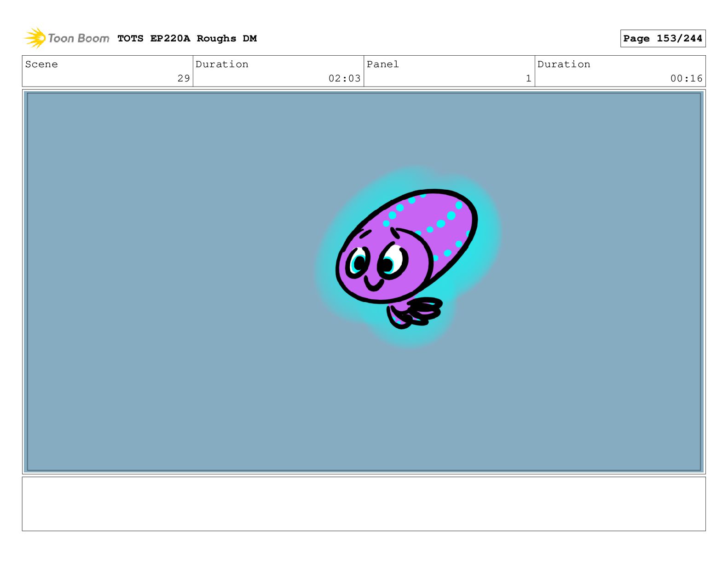This screenshot has height=564, width=728.
Task: Select the title text 'TOTS EP220A Roughs DM'
Action: [x=187, y=39]
